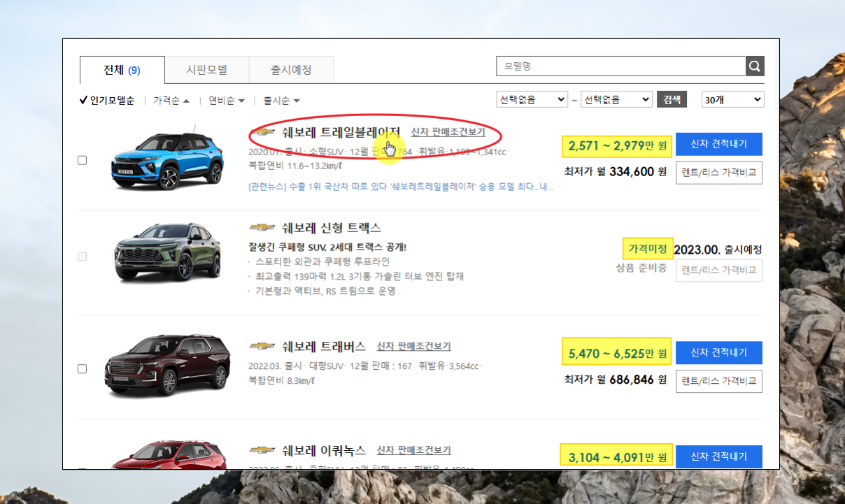
Task: Click the disabled checkbox for 신형 트랙스
Action: coord(82,257)
